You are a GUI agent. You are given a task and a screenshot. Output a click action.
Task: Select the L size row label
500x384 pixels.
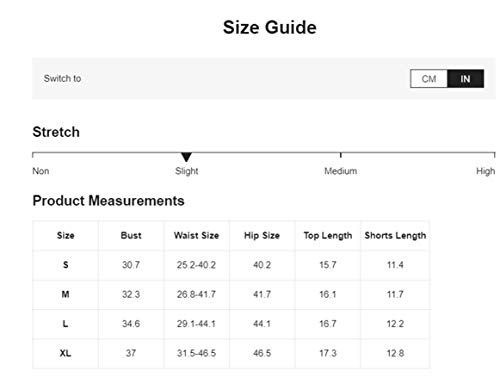(x=65, y=324)
